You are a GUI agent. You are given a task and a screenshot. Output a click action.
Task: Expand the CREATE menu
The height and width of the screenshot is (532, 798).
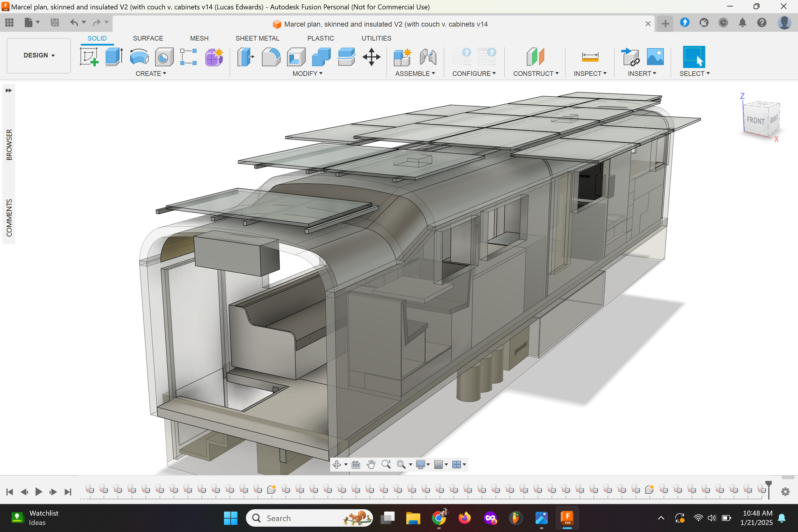pyautogui.click(x=151, y=74)
